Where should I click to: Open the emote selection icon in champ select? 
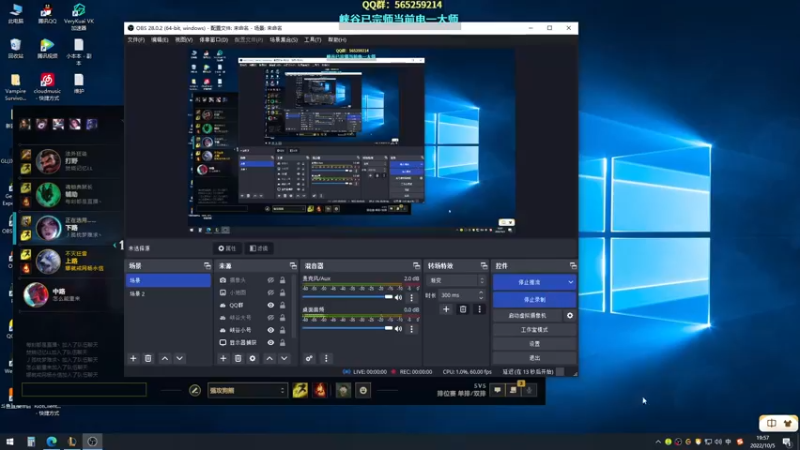(363, 391)
